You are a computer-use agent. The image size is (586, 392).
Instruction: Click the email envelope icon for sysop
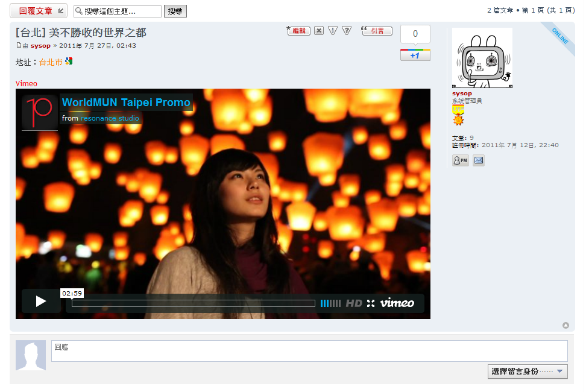(x=478, y=160)
